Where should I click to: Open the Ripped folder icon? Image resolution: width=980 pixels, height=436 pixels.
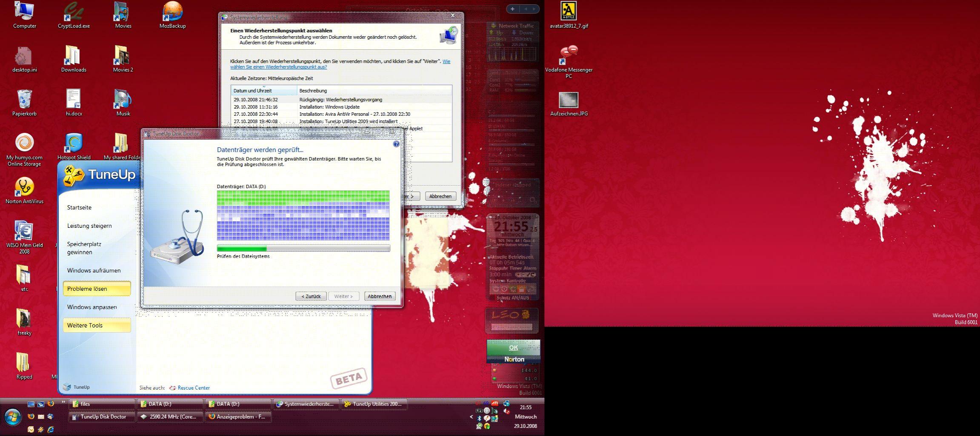(24, 367)
